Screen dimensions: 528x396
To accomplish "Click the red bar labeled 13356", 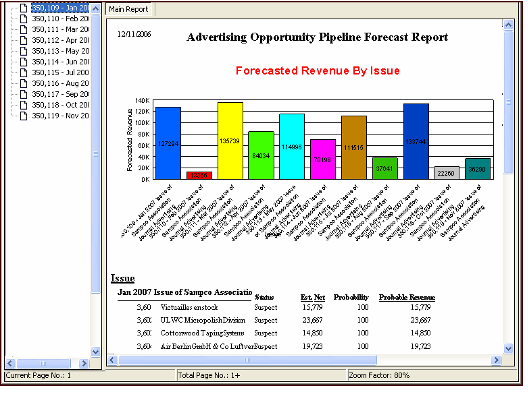I will (x=199, y=175).
